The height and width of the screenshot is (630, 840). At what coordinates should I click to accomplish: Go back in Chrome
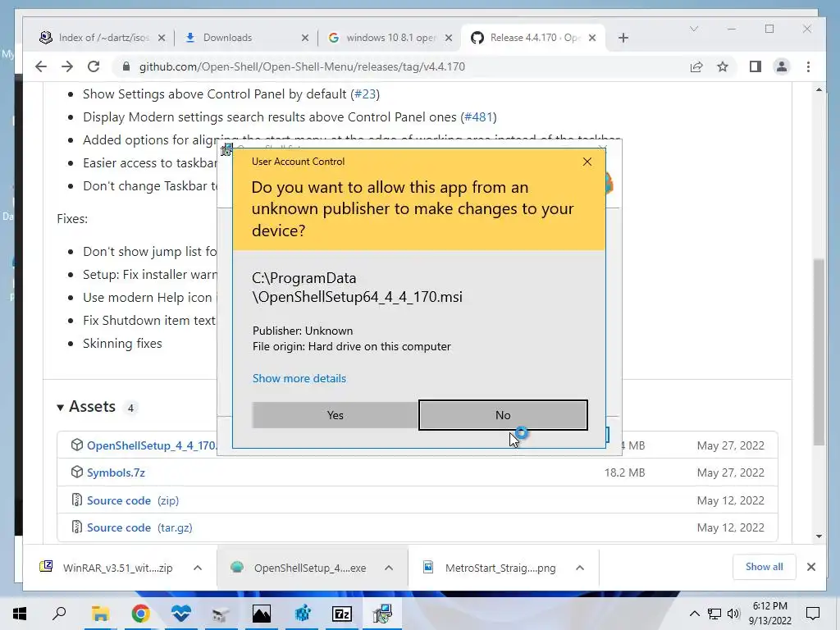click(x=41, y=66)
